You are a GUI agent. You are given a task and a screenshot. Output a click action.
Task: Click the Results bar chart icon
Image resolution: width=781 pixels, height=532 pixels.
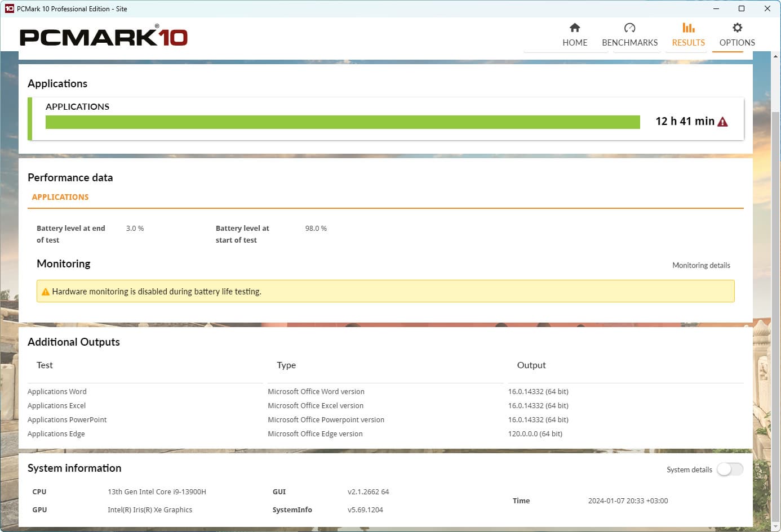[688, 28]
